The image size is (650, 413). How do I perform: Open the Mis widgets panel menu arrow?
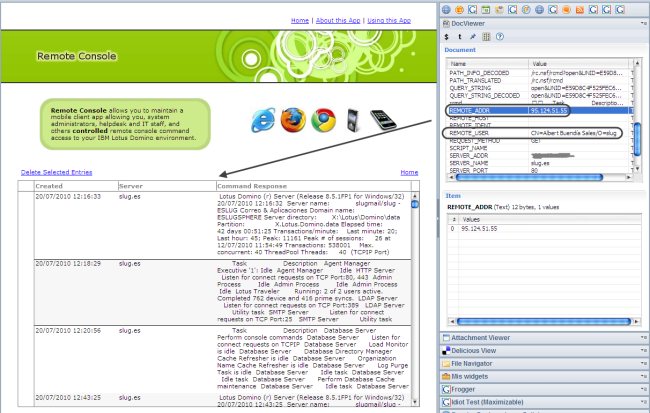pyautogui.click(x=643, y=377)
